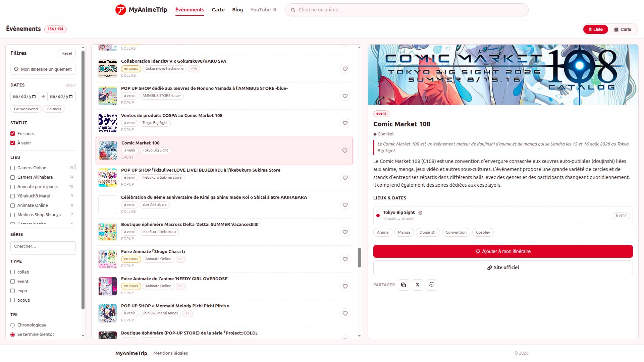Viewport: 644px width, 362px height.
Task: Filter by collab type
Action: point(13,272)
